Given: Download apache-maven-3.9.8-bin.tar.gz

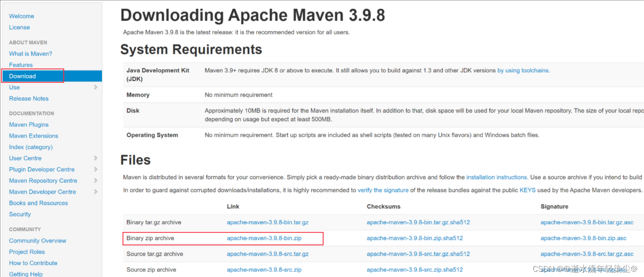Looking at the screenshot, I should pyautogui.click(x=268, y=222).
